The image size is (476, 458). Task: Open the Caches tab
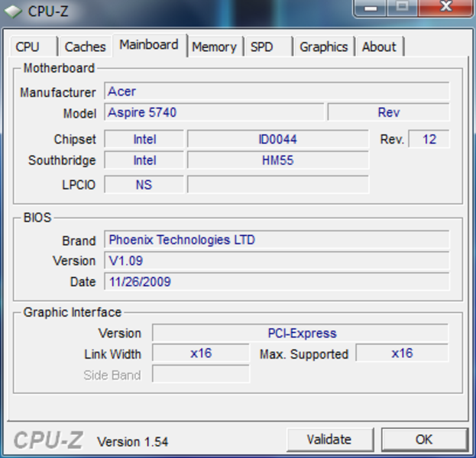coord(86,47)
